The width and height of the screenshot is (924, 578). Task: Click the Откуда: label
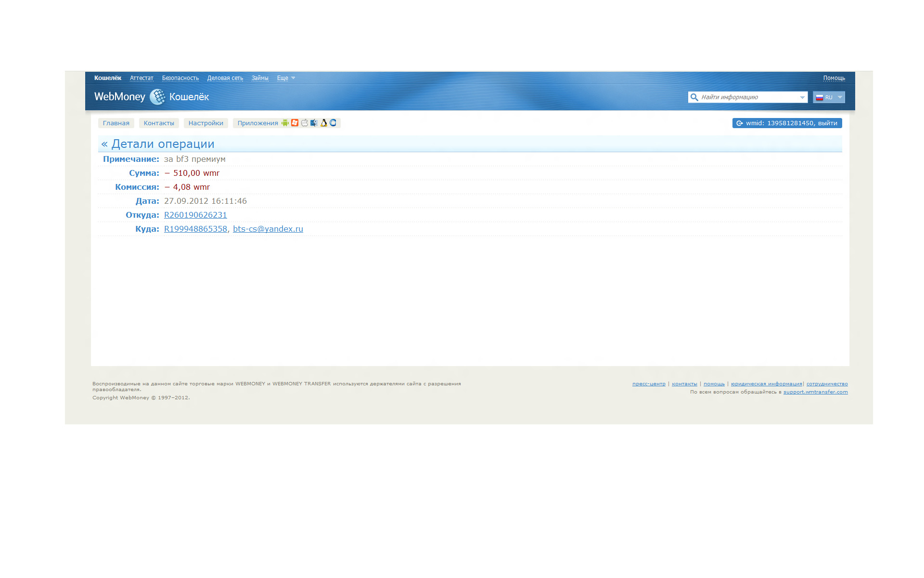tap(142, 215)
